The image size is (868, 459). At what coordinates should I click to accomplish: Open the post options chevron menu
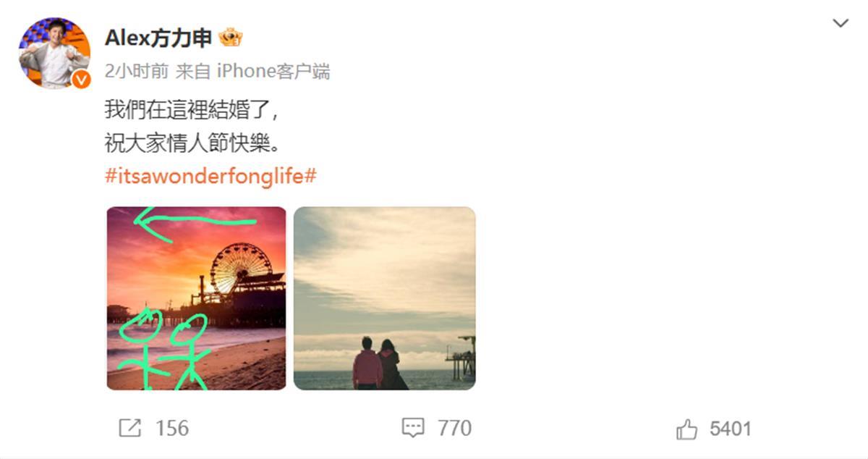point(841,24)
